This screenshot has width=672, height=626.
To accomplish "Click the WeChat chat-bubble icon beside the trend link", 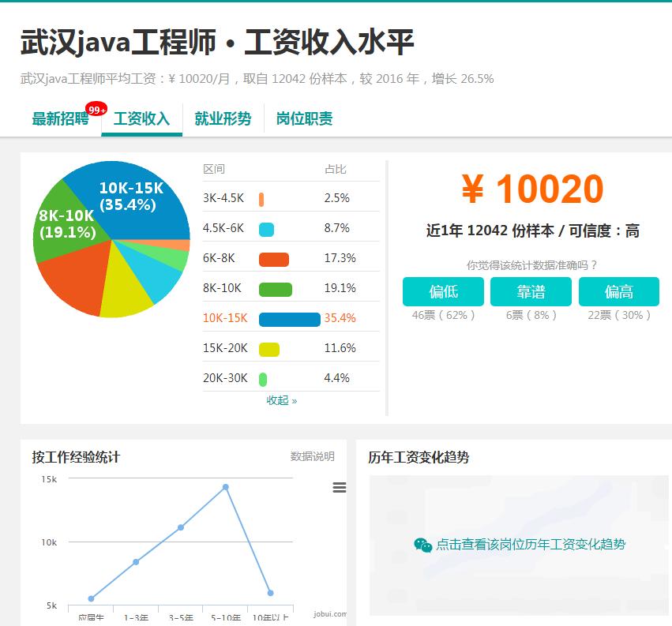I will click(424, 544).
